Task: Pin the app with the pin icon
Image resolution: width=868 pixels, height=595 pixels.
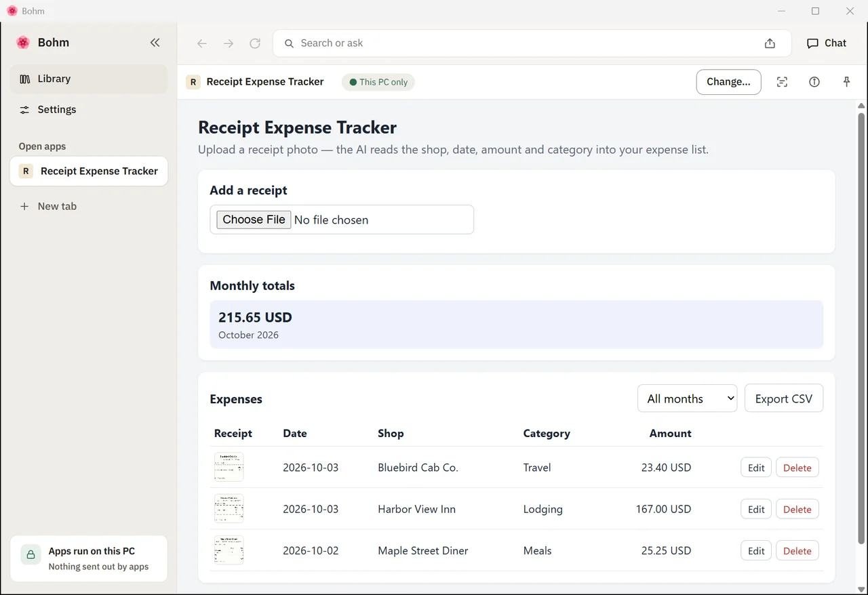Action: (x=846, y=82)
